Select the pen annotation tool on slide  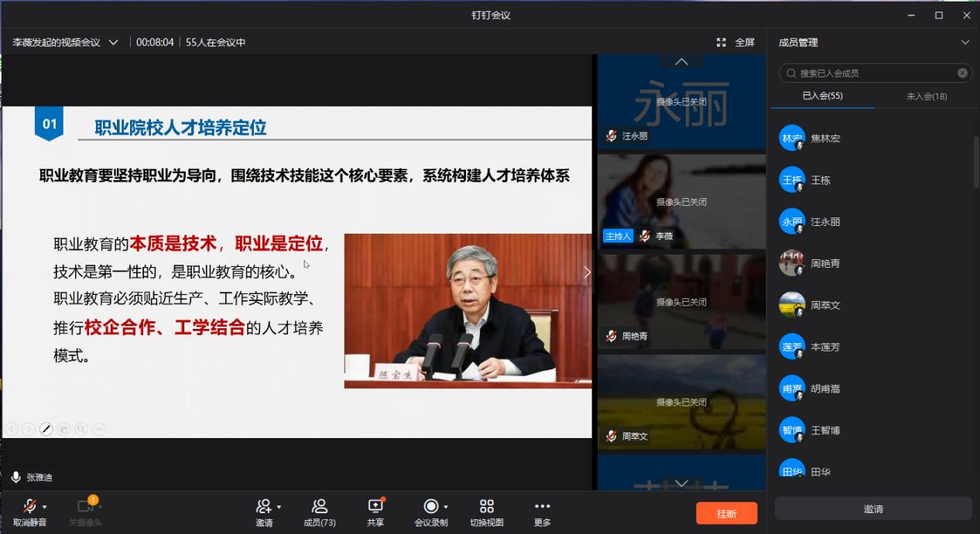point(46,429)
